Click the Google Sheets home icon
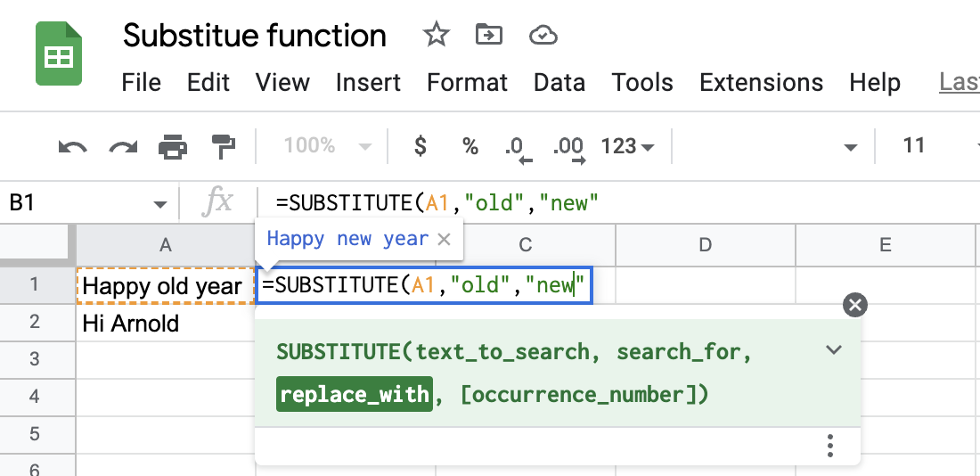The height and width of the screenshot is (476, 980). pos(58,55)
